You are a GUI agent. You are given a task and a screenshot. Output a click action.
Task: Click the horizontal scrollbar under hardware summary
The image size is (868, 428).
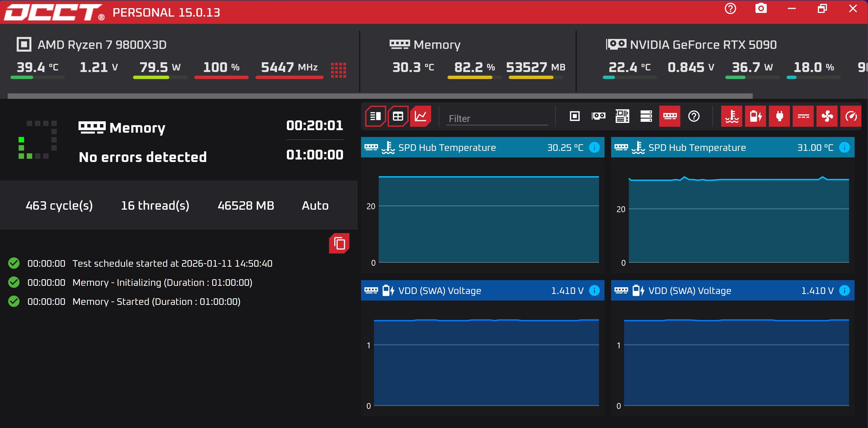(380, 96)
